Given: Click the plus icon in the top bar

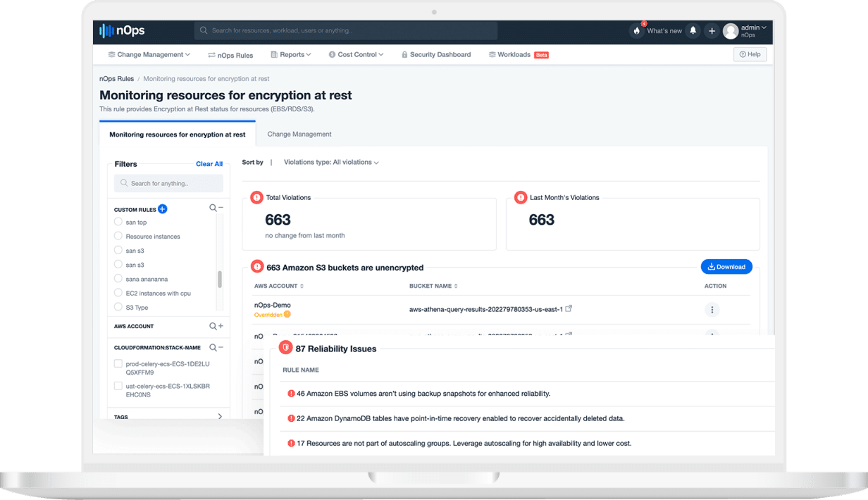Looking at the screenshot, I should pyautogui.click(x=712, y=31).
